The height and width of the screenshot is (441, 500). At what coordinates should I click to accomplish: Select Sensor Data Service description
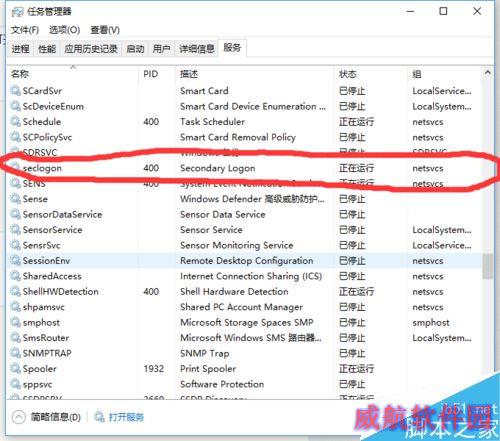tap(223, 214)
